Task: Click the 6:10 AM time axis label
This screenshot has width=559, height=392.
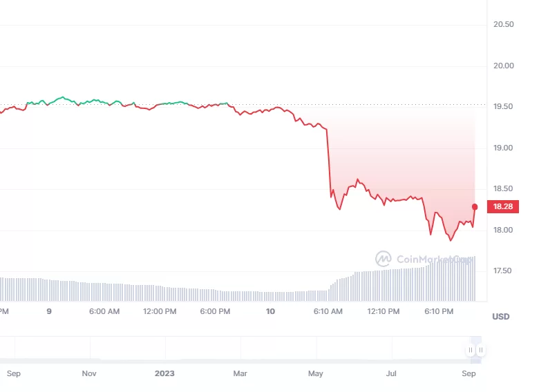Action: [x=328, y=311]
